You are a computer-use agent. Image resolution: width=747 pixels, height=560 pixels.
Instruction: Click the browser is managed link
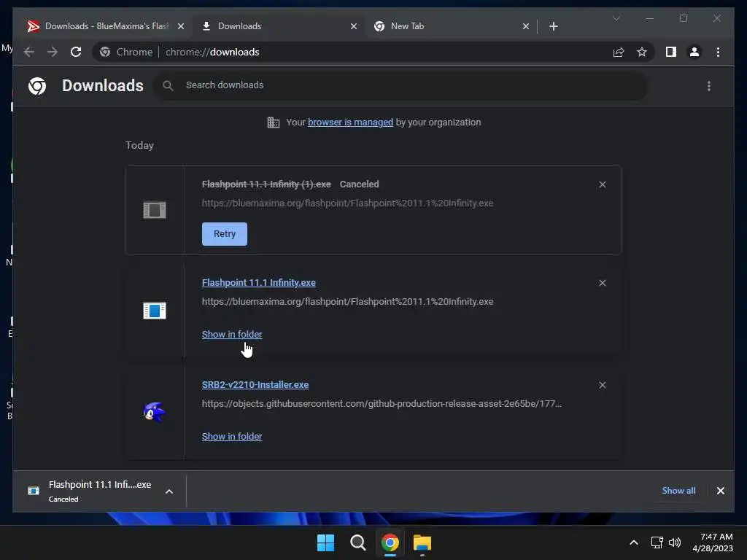tap(351, 122)
